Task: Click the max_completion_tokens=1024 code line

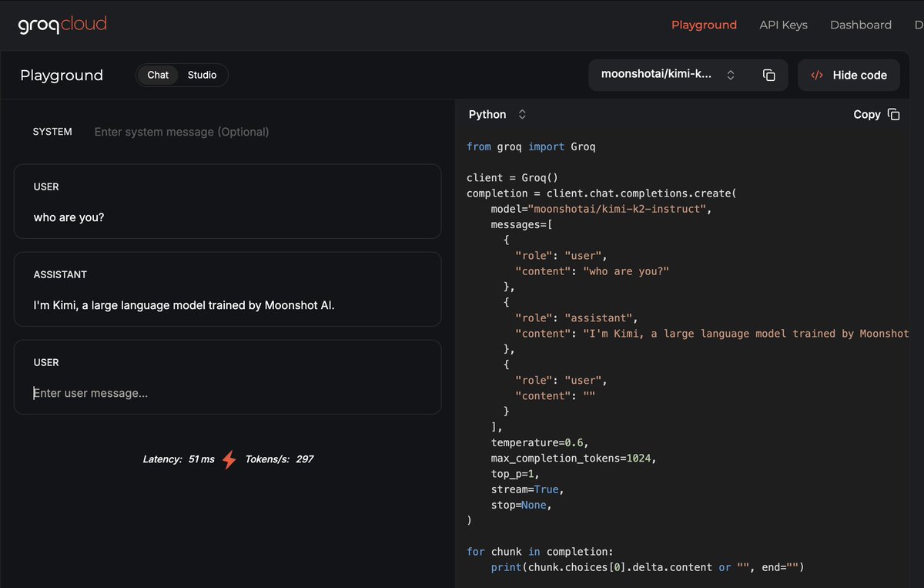Action: click(x=574, y=458)
